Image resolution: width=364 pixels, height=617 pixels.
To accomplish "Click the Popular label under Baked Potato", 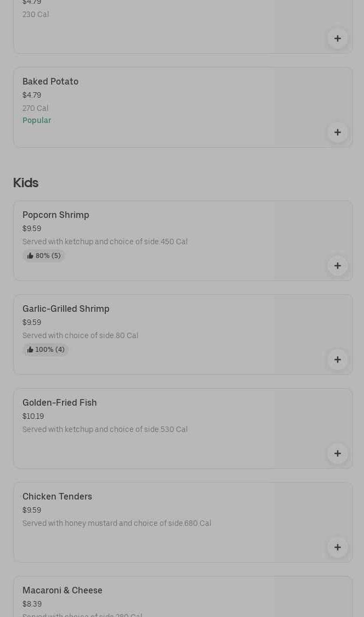I will coord(37,120).
